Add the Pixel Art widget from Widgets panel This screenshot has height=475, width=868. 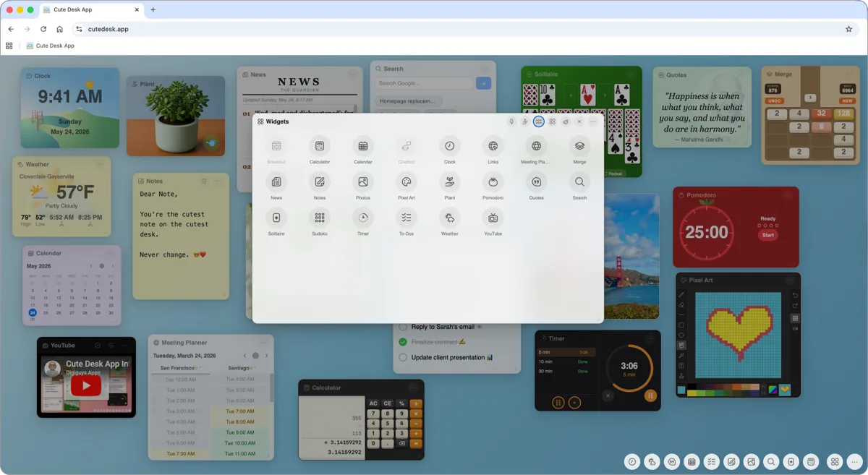[x=406, y=181]
